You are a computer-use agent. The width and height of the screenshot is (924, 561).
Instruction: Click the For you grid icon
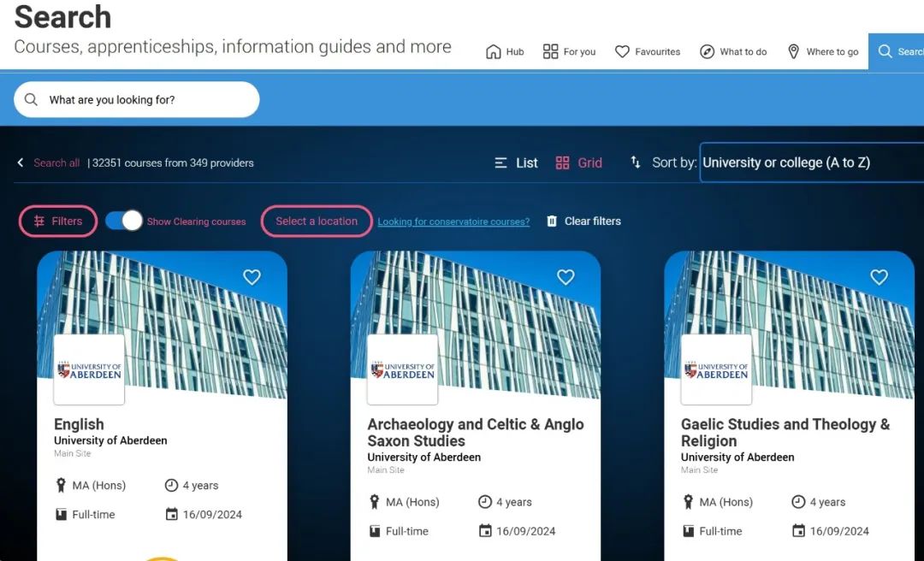[550, 52]
